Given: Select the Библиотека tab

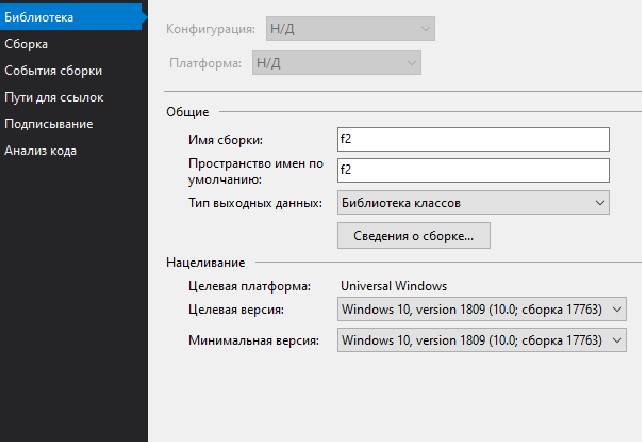Looking at the screenshot, I should 71,17.
